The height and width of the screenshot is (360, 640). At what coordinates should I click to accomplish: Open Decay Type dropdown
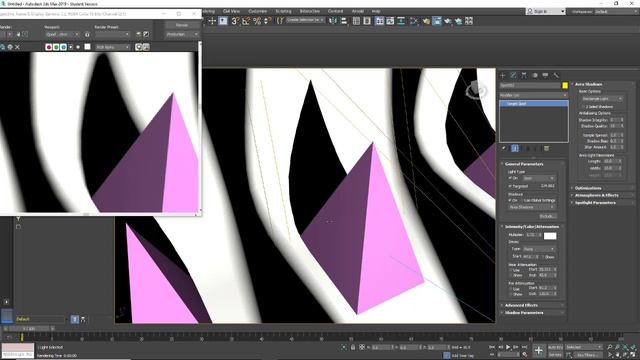click(539, 249)
